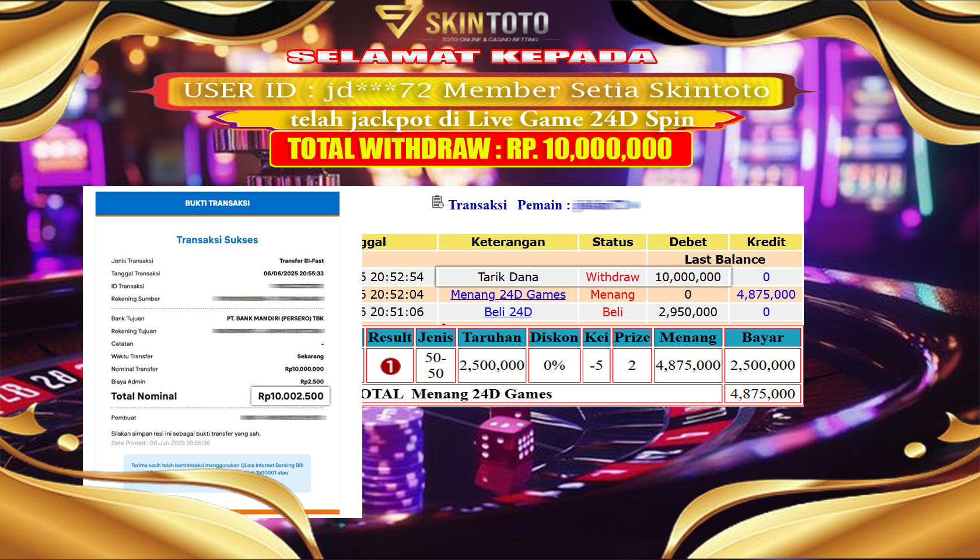
Task: Click 'PT. BANK MANDIRI (PERSERO) TBK' text
Action: (275, 318)
